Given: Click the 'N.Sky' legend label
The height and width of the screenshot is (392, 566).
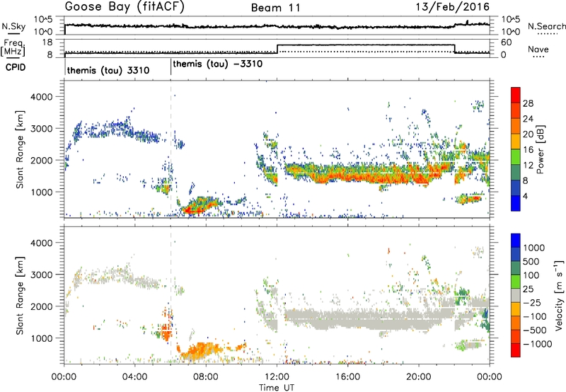Looking at the screenshot, I should pyautogui.click(x=13, y=26).
